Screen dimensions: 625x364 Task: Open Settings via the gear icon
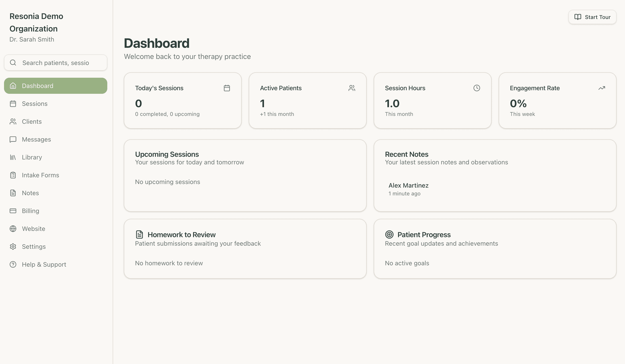[13, 247]
